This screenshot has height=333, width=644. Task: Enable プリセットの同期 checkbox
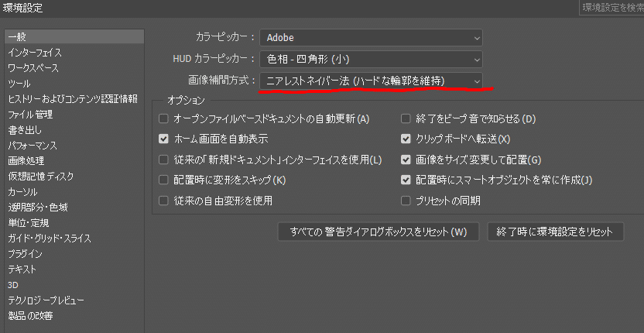click(406, 201)
